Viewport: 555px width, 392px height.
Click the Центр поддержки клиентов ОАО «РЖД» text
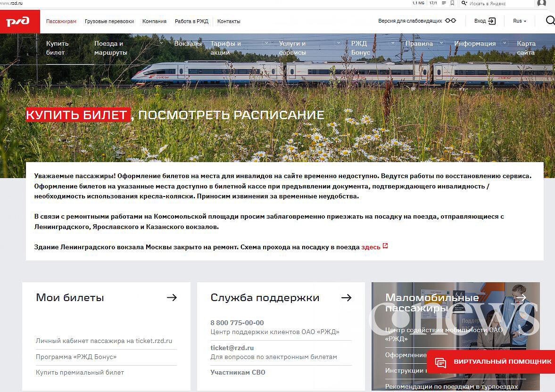pos(275,332)
